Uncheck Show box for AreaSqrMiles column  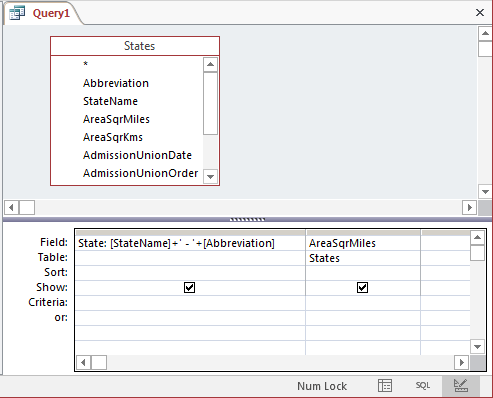[x=362, y=287]
